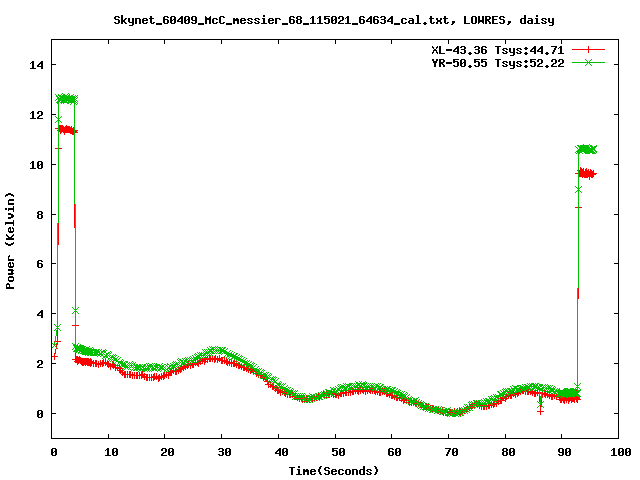This screenshot has height=480, width=640.
Task: Click the y-axis tick label 2
Action: 40,364
